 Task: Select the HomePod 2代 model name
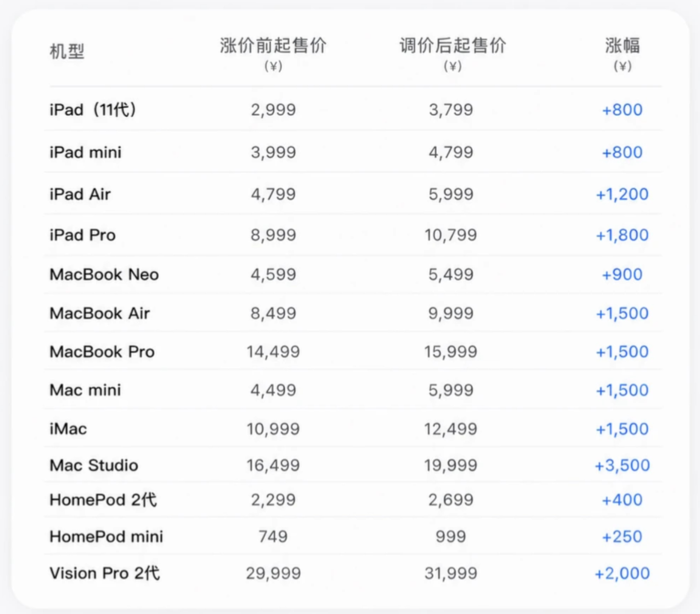103,500
